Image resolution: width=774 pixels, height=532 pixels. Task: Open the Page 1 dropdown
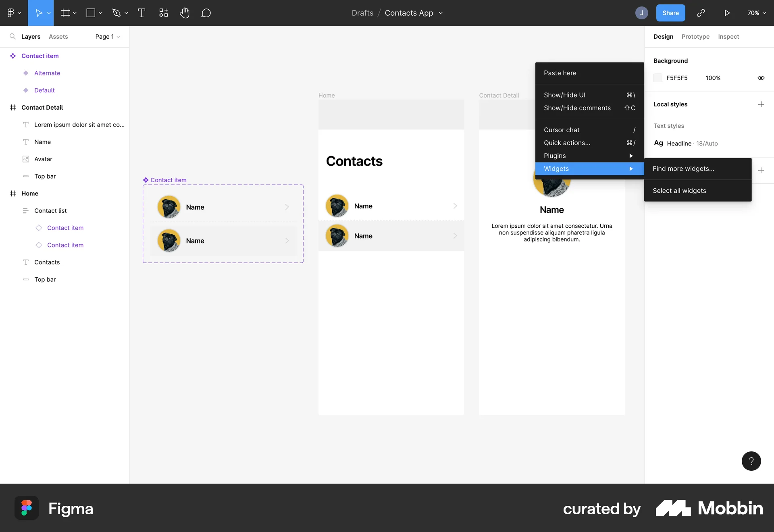tap(107, 37)
